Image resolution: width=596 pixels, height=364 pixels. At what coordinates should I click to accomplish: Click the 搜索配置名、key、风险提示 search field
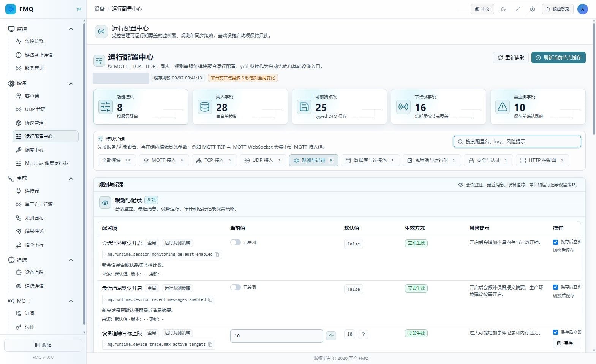pyautogui.click(x=517, y=142)
